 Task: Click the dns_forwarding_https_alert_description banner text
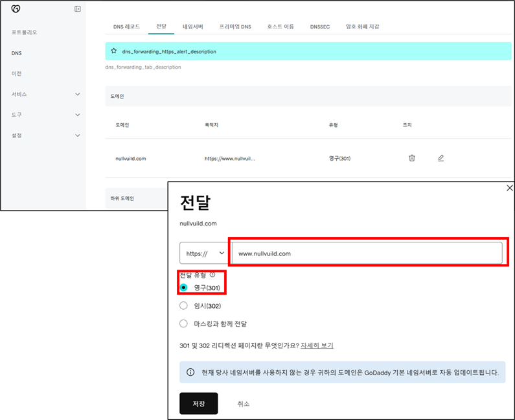pos(169,52)
